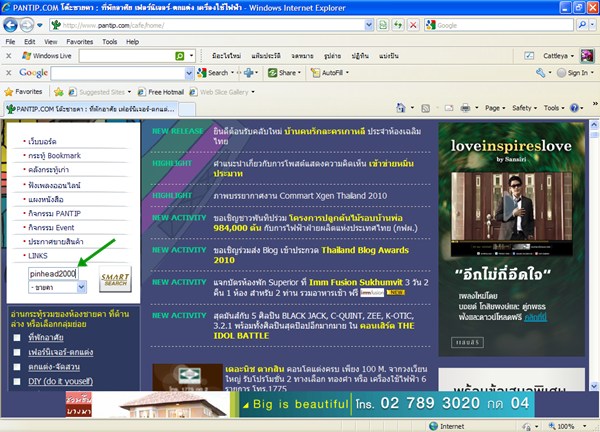Open the Help menu
Screen dimensions: 600x432
tap(132, 42)
